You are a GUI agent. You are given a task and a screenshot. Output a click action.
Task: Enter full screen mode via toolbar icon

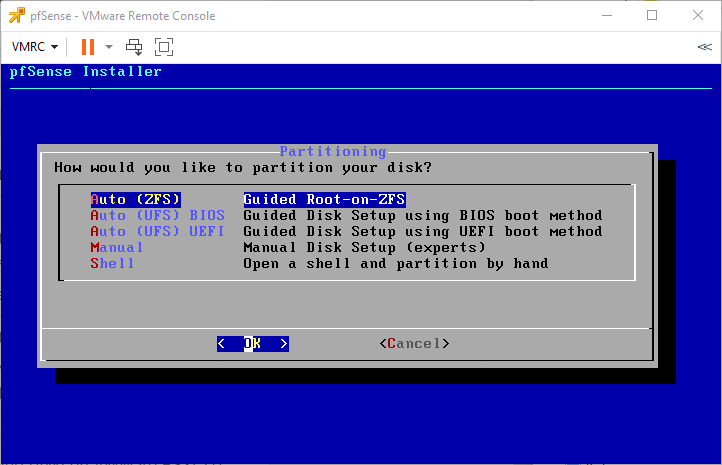[164, 47]
